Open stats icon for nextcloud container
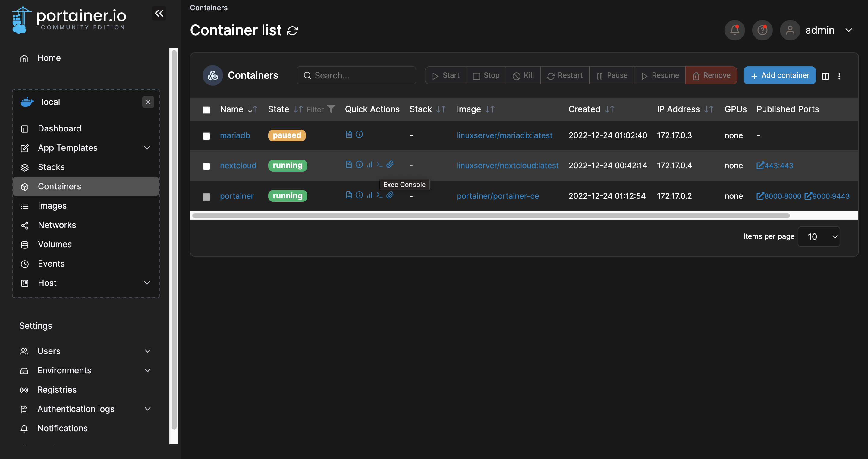868x459 pixels. coord(370,165)
